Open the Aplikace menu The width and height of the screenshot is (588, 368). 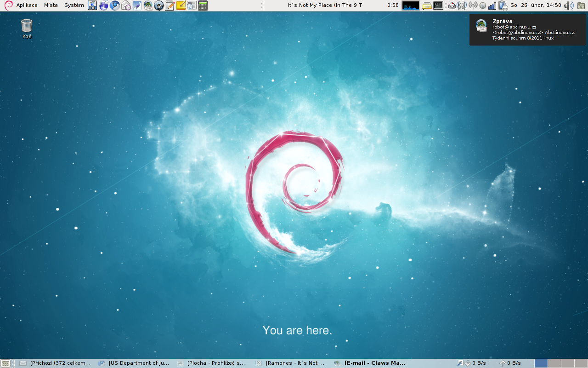coord(27,5)
